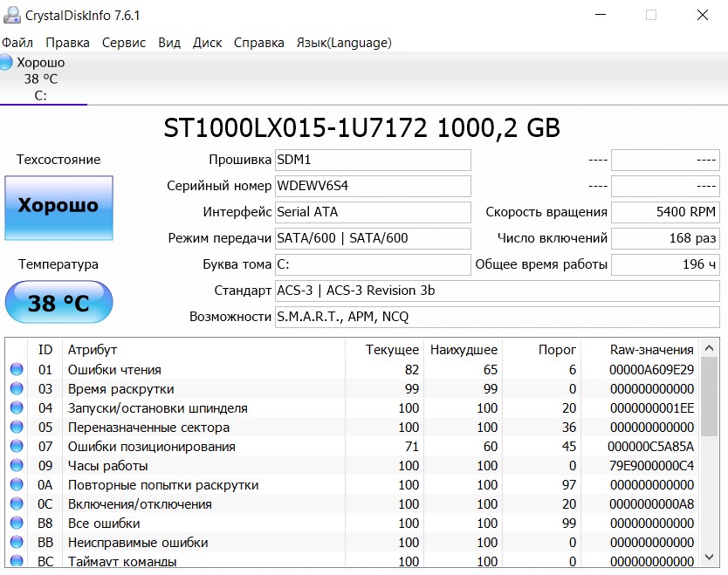Minimize the CrystalDiskInfo window
The height and width of the screenshot is (575, 728).
tap(601, 15)
